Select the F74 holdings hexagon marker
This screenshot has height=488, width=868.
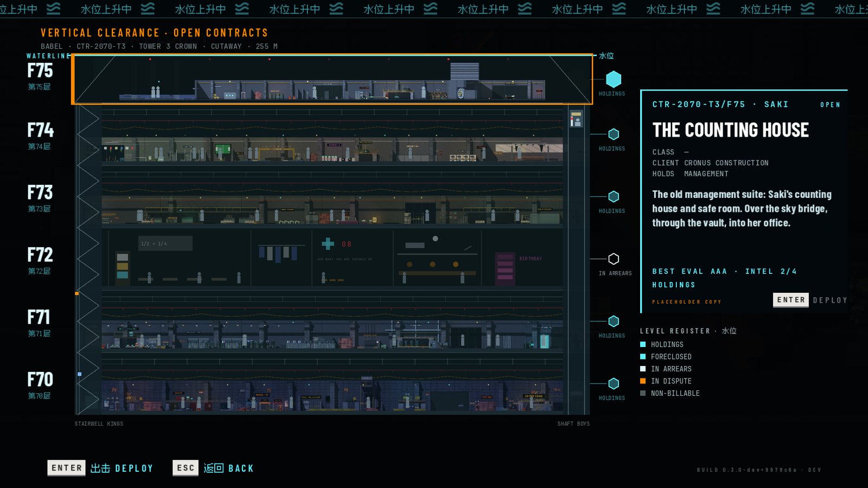(x=614, y=134)
